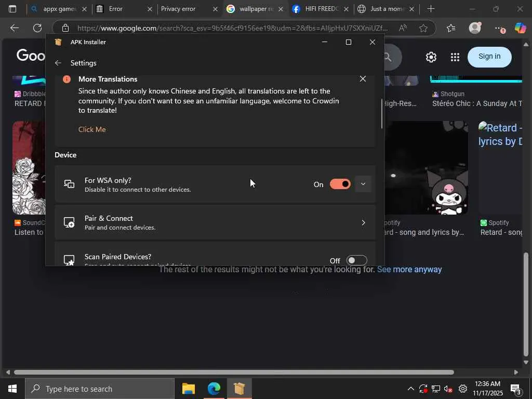Open the Windows Start menu
This screenshot has width=532, height=399.
click(12, 389)
